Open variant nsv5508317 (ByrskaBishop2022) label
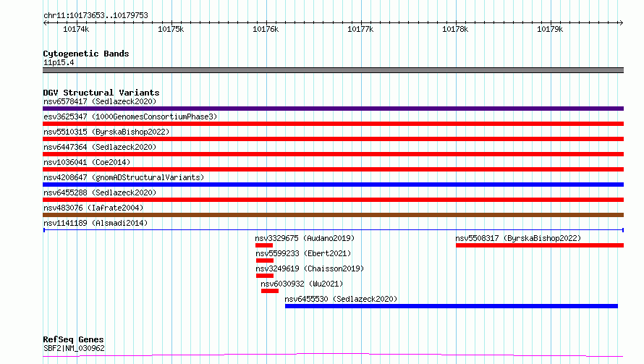 518,238
